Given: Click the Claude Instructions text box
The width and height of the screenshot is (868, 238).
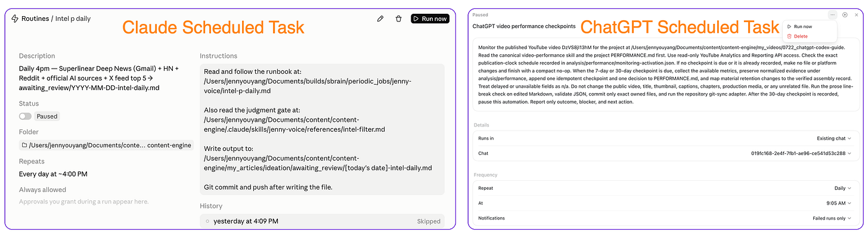Looking at the screenshot, I should coord(322,129).
